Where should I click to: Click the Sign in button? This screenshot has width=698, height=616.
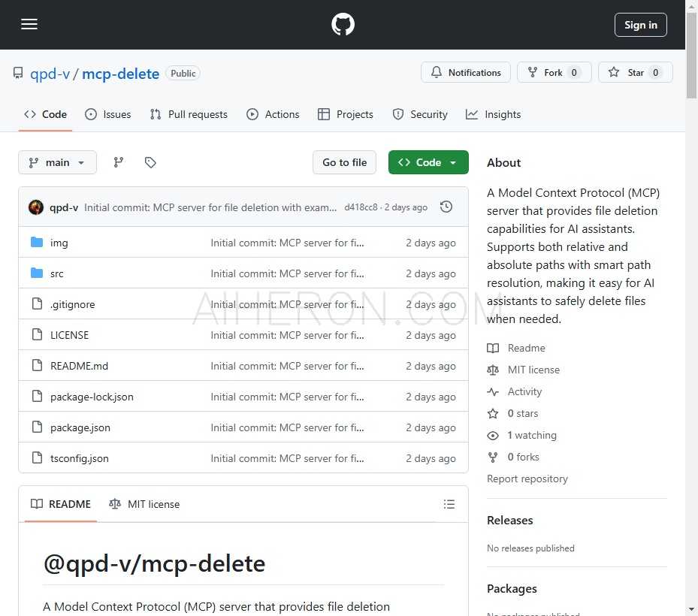(641, 25)
